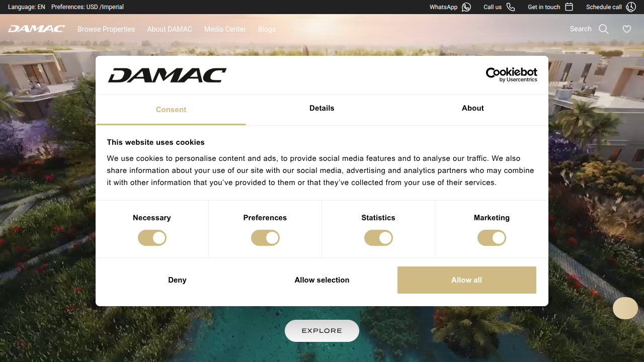
Task: Click the Call us phone icon
Action: tap(511, 7)
